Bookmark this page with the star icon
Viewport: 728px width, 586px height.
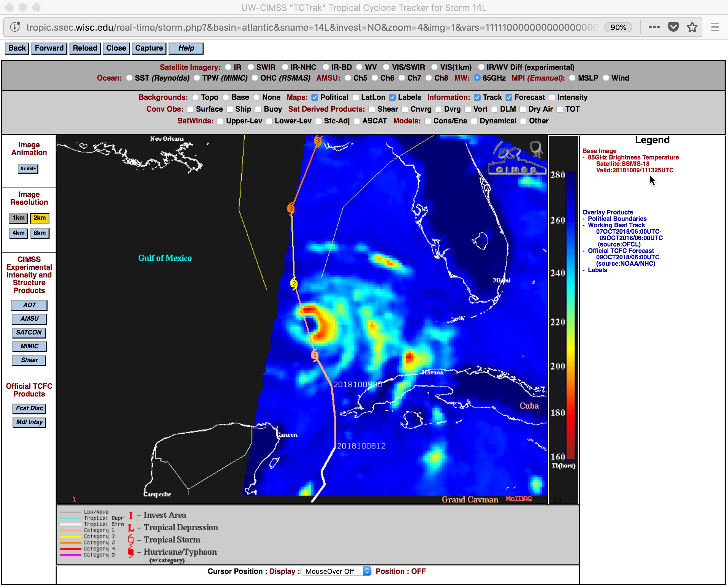pos(692,27)
